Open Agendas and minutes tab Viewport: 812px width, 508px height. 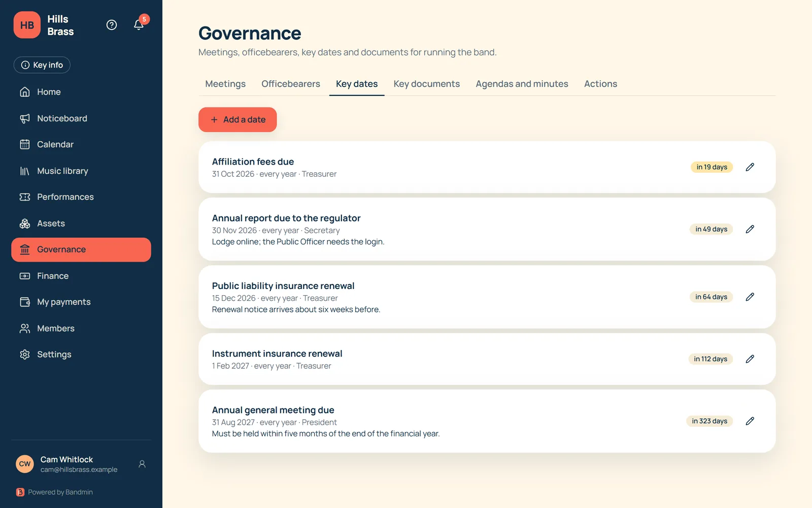pos(522,84)
